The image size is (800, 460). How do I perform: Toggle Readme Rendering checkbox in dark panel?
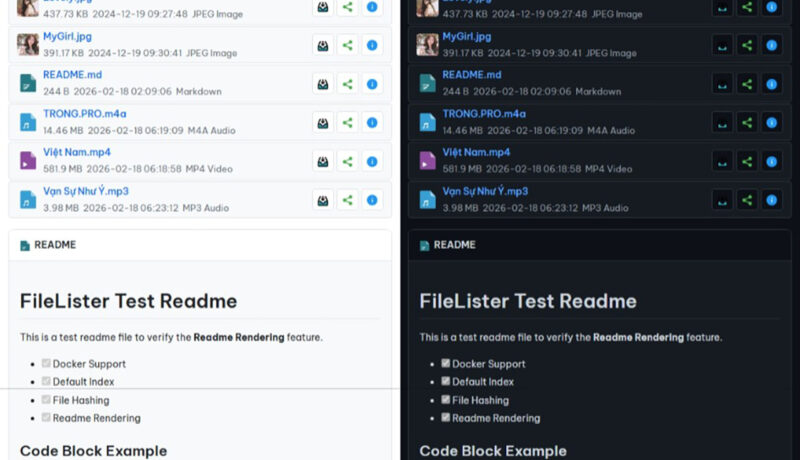[x=445, y=417]
